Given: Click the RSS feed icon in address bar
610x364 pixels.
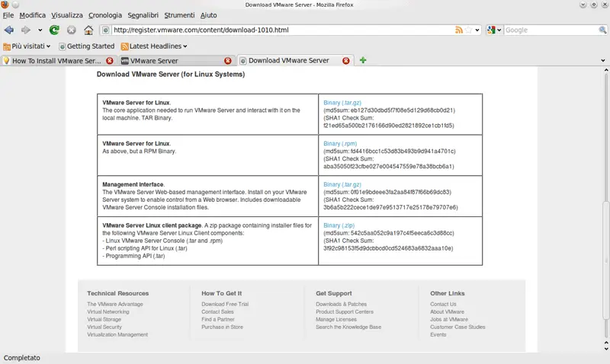Looking at the screenshot, I should (459, 30).
